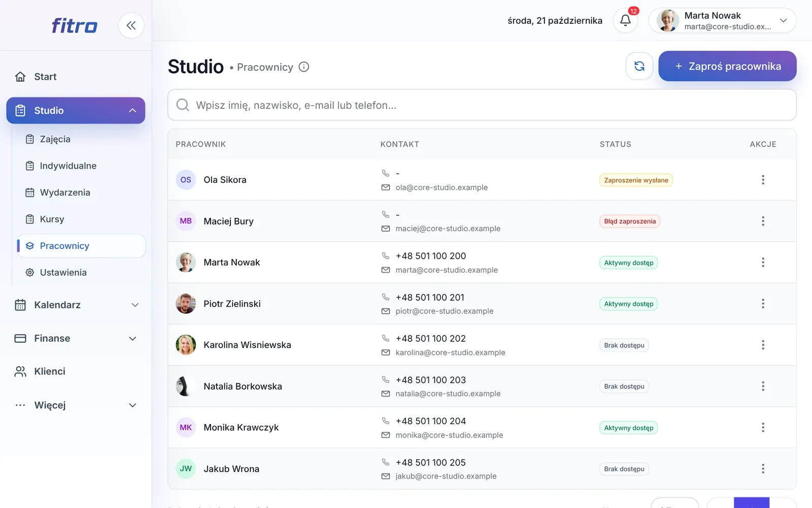Viewport: 812px width, 508px height.
Task: Click the refresh employees list icon
Action: [639, 66]
